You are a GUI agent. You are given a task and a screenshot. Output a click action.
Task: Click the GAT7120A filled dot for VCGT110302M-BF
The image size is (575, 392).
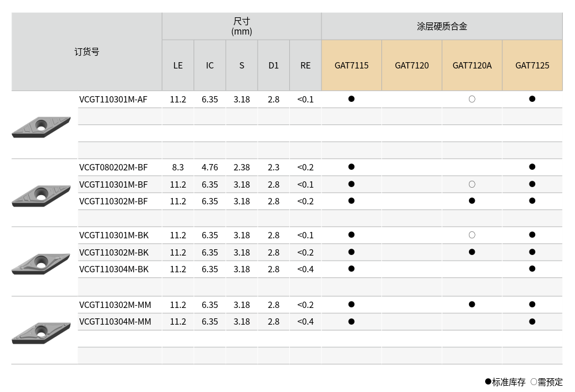(472, 201)
